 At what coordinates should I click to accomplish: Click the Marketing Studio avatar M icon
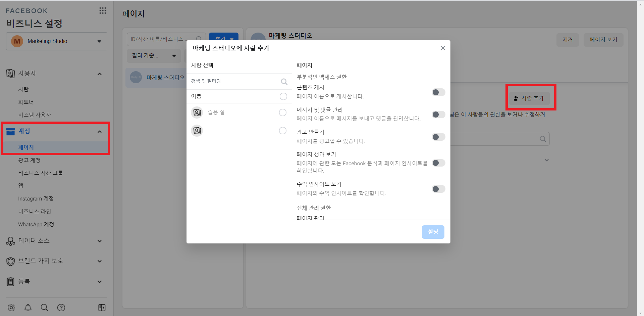tap(17, 41)
